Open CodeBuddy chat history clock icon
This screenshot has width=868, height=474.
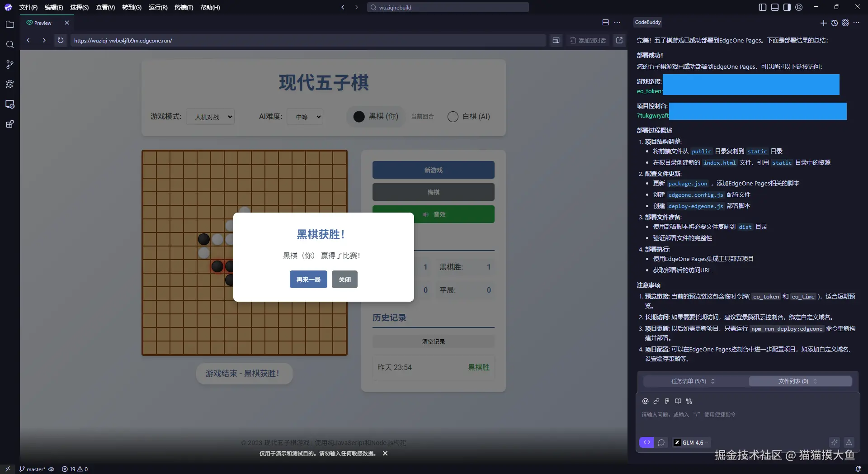pos(835,23)
